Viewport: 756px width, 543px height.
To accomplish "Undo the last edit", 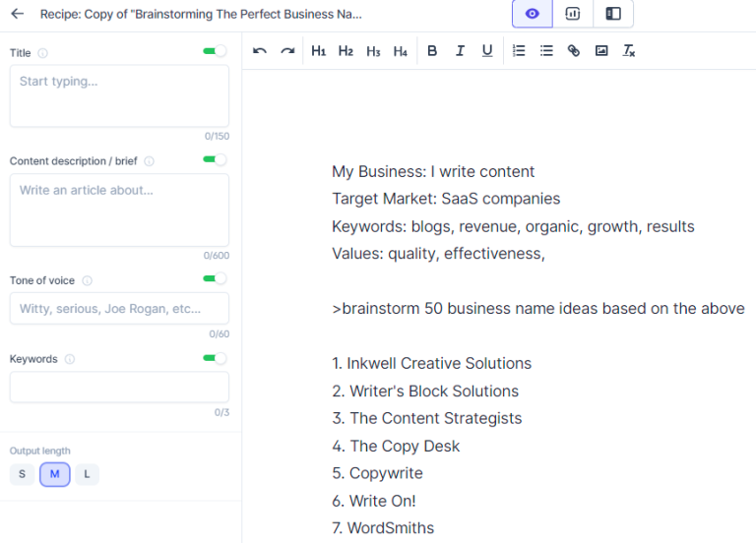I will [x=260, y=51].
